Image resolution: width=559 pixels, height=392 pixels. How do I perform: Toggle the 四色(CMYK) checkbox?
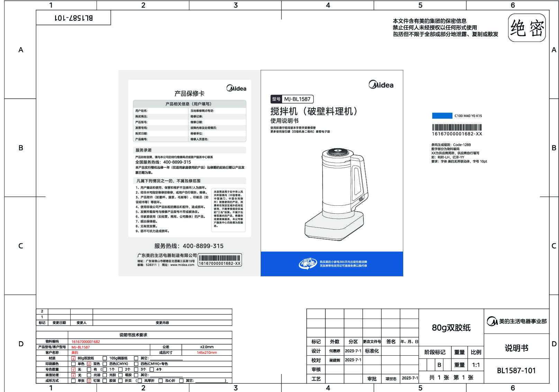tap(105, 364)
